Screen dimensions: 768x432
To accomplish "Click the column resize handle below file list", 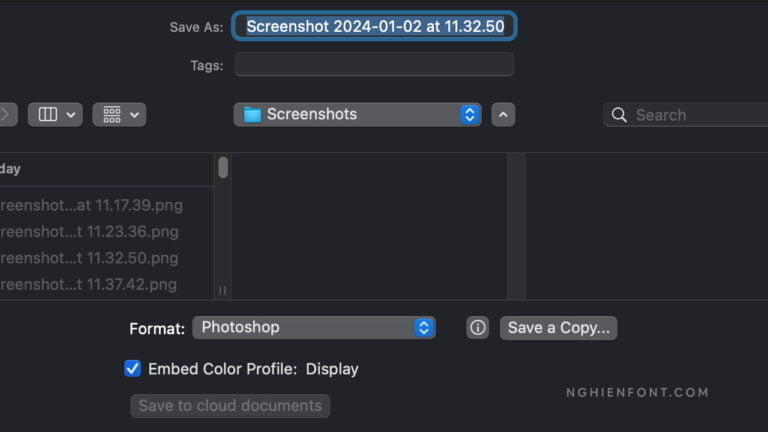I will (222, 290).
